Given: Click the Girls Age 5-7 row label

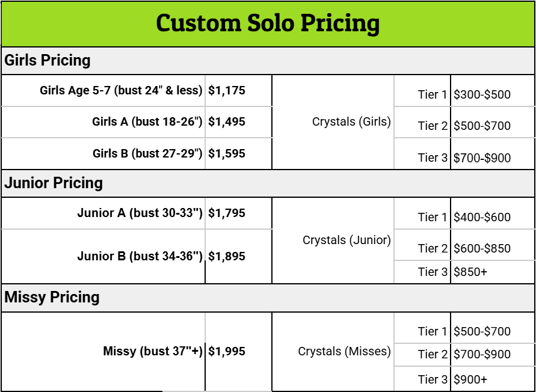Looking at the screenshot, I should pyautogui.click(x=121, y=91).
